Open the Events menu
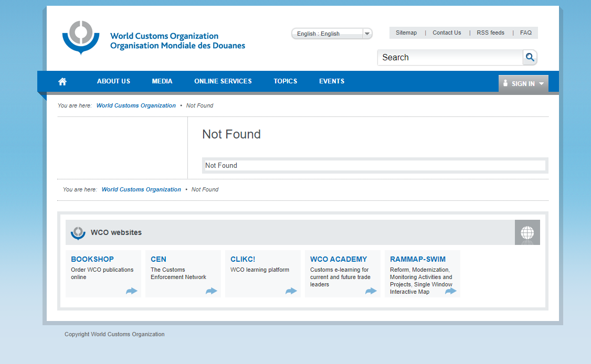 332,81
